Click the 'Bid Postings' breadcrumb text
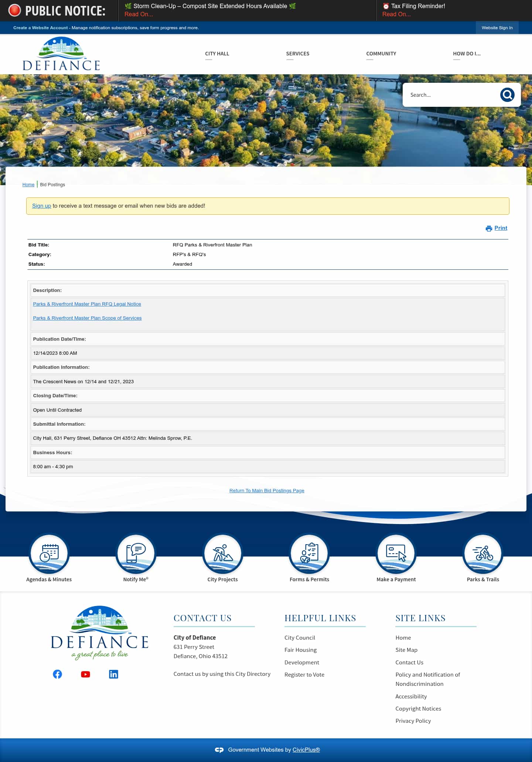This screenshot has width=532, height=762. point(52,185)
